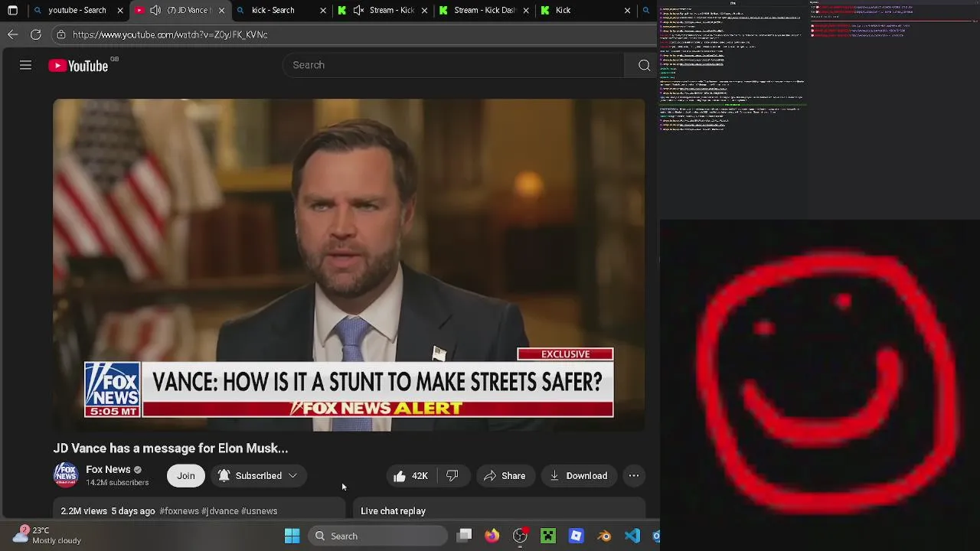Click the #jdvance hashtag

point(220,511)
